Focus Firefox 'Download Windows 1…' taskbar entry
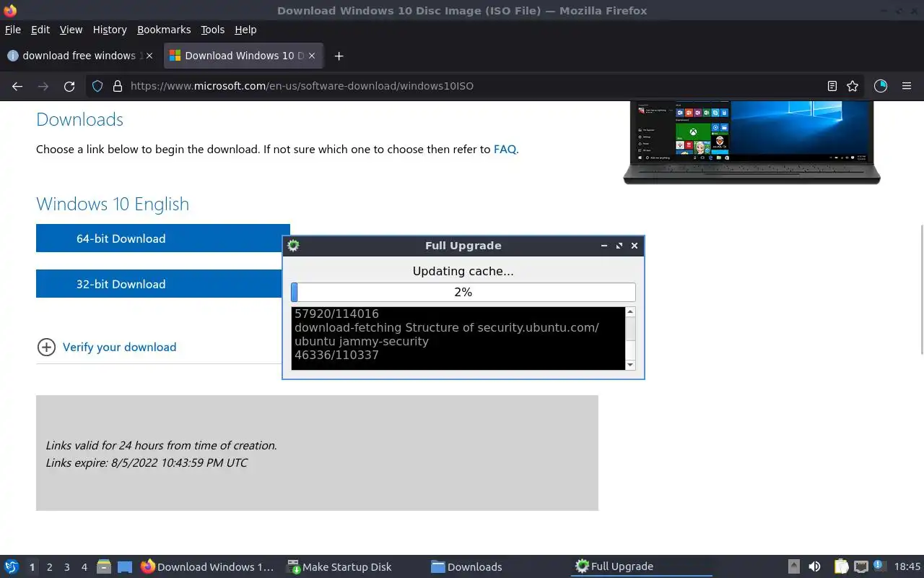Viewport: 924px width, 578px height. (207, 567)
